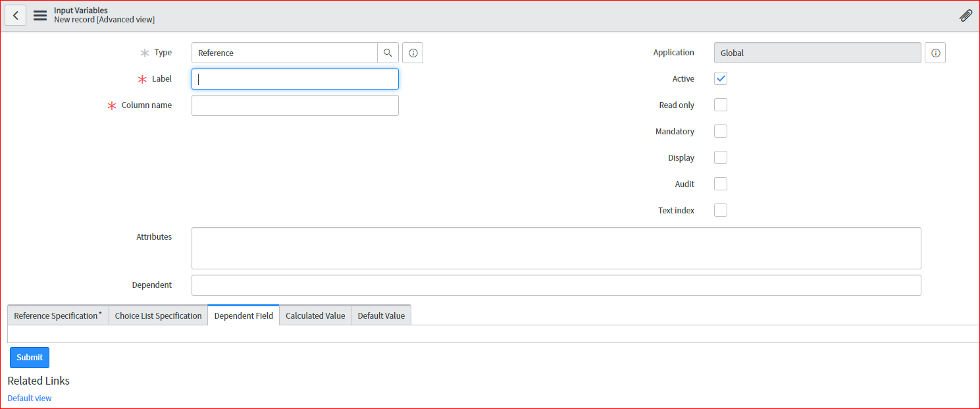Open the hamburger context menu icon
The height and width of the screenshot is (409, 980).
[x=40, y=15]
